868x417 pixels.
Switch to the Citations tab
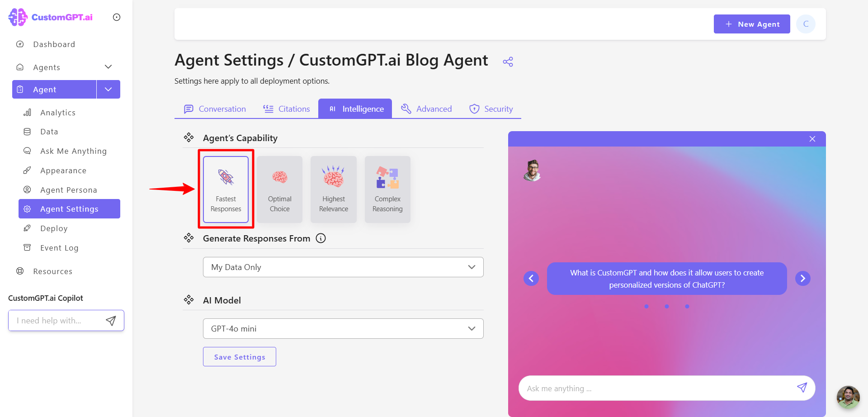coord(287,109)
